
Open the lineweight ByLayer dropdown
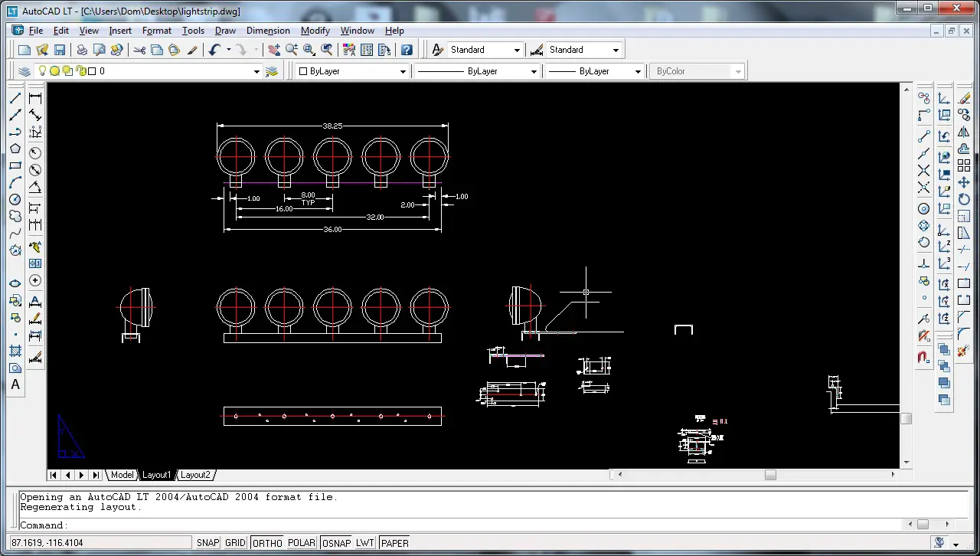pos(637,71)
